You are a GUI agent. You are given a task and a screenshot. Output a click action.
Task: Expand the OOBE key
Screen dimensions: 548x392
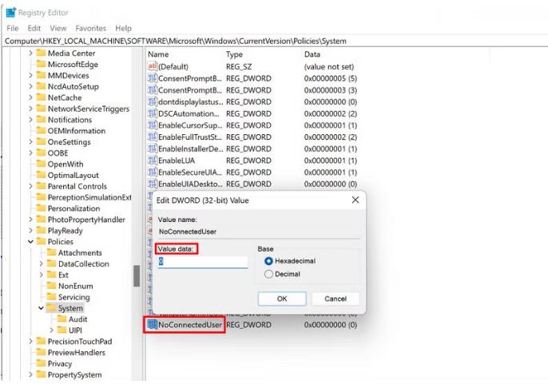pos(30,153)
